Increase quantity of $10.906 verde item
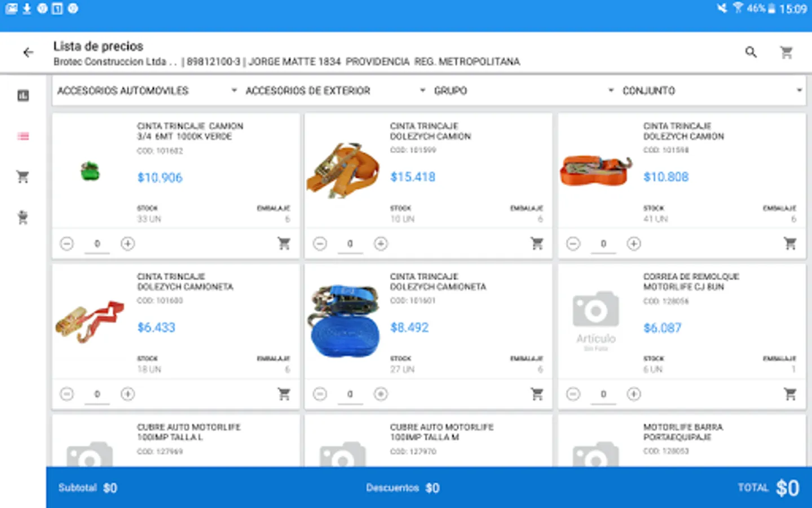Image resolution: width=812 pixels, height=508 pixels. (128, 244)
